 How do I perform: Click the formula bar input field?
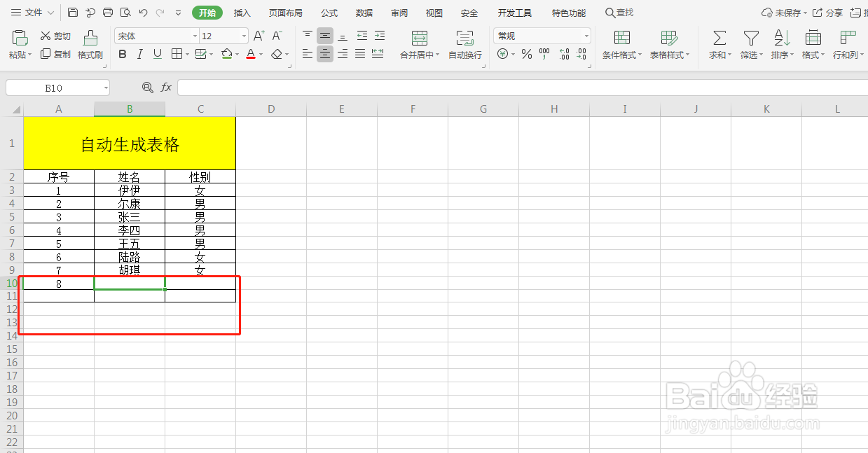pyautogui.click(x=523, y=87)
